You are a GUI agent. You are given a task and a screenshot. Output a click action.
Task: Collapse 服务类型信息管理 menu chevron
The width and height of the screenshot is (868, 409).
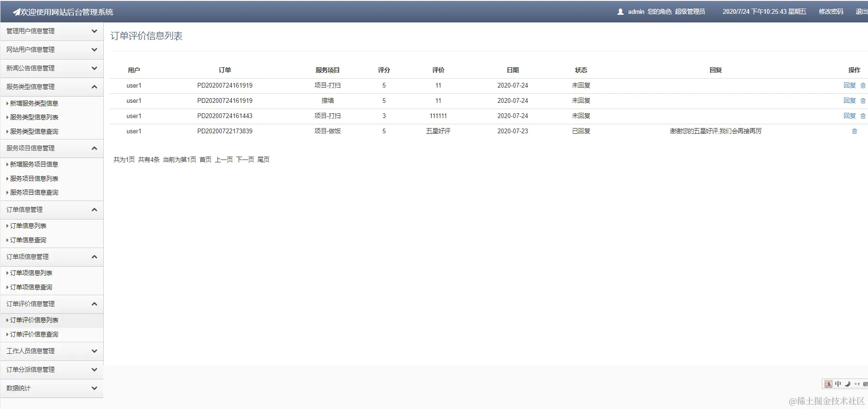click(94, 87)
